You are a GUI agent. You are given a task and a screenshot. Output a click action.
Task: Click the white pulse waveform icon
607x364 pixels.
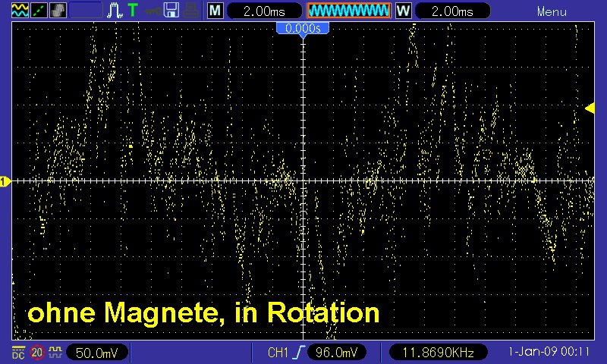(115, 11)
